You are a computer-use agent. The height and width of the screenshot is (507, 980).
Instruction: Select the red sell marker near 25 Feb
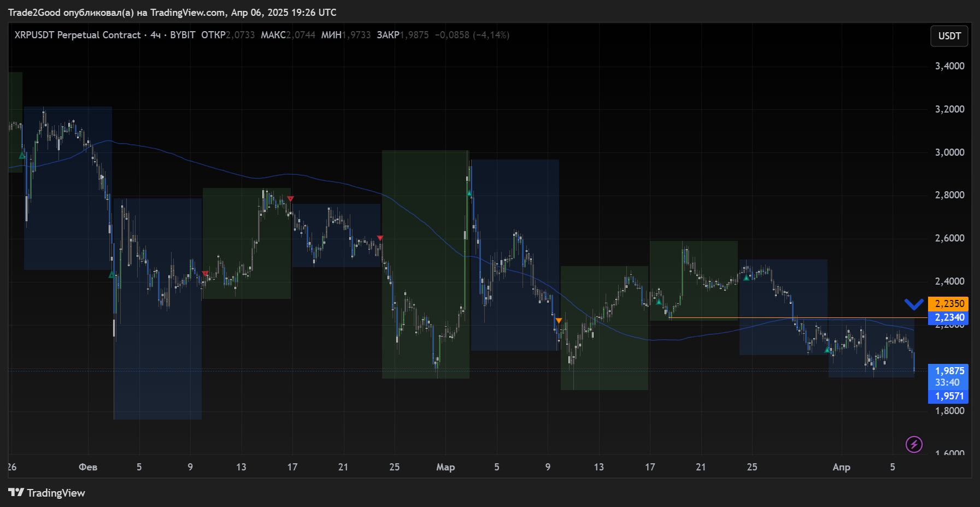tap(380, 238)
